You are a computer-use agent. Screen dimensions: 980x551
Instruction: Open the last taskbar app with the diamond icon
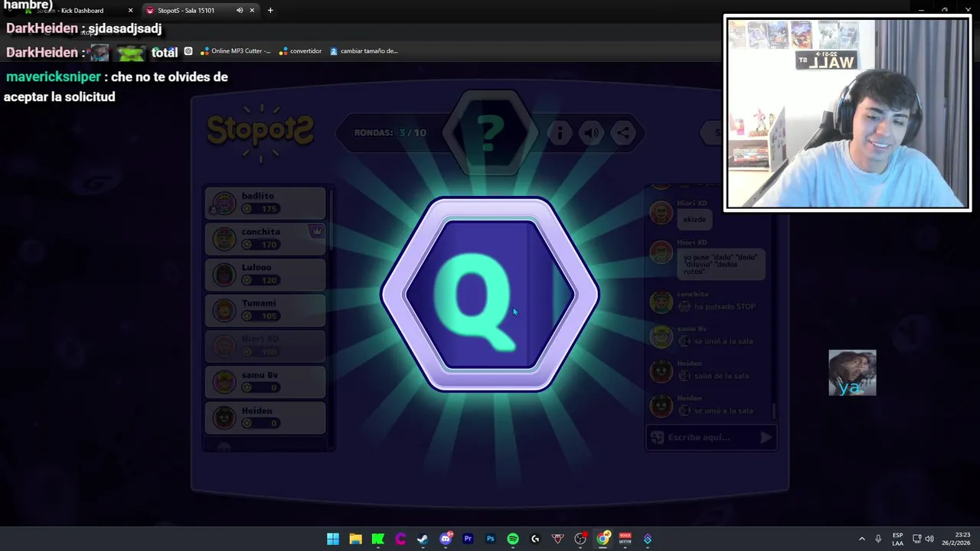648,539
